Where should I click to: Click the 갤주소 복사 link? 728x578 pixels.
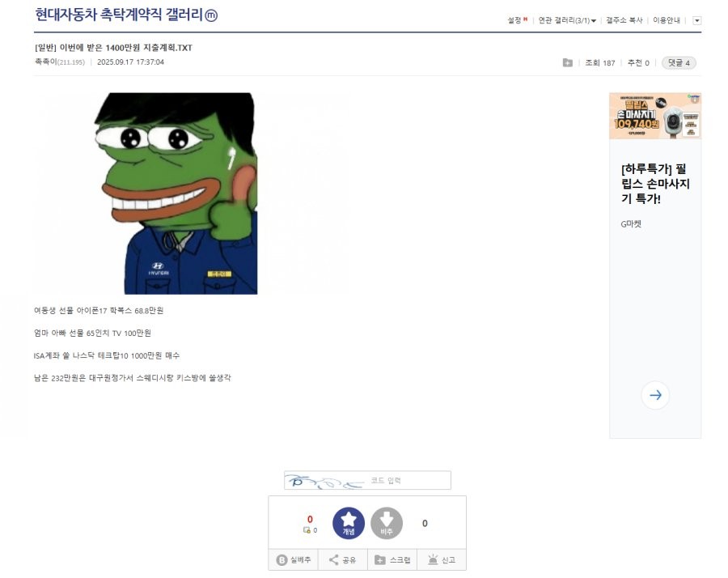pos(624,20)
